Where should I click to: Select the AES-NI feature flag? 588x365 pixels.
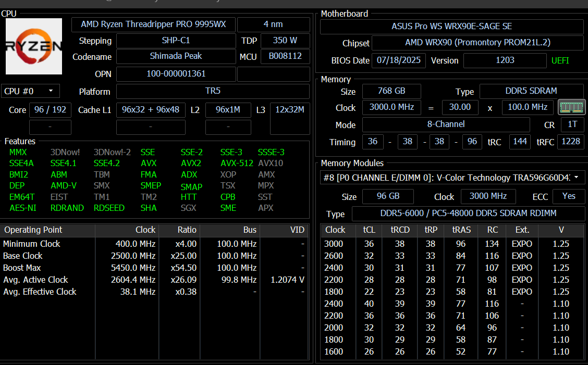(23, 208)
